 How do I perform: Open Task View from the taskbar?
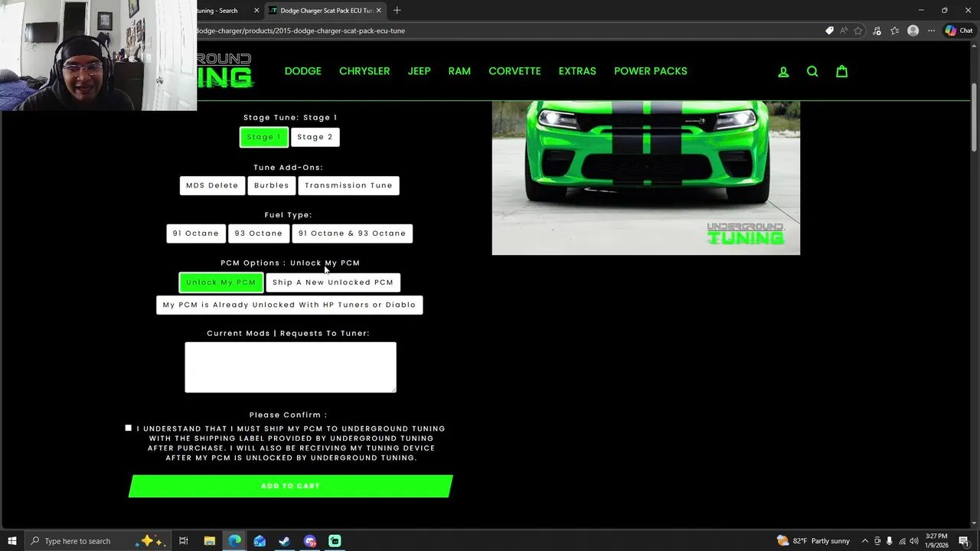pyautogui.click(x=184, y=541)
